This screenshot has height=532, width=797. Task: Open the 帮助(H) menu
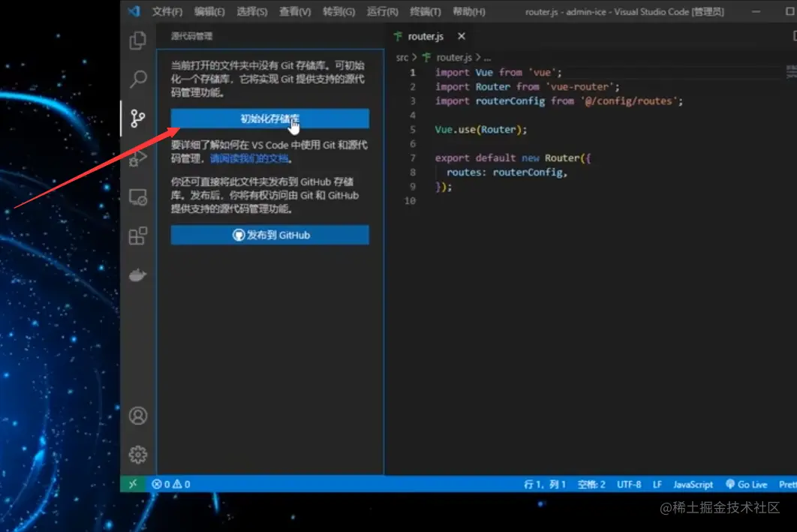pyautogui.click(x=468, y=12)
